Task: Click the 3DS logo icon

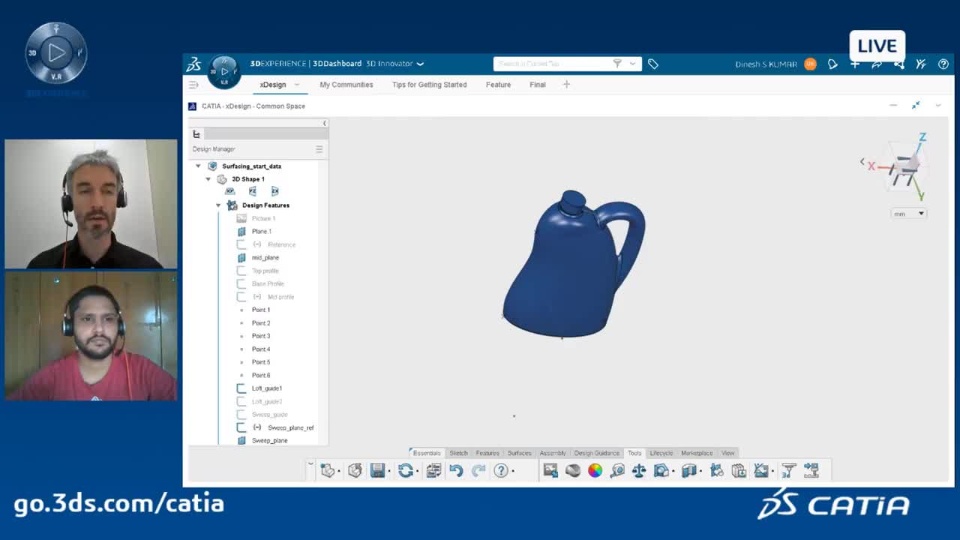Action: coord(194,64)
